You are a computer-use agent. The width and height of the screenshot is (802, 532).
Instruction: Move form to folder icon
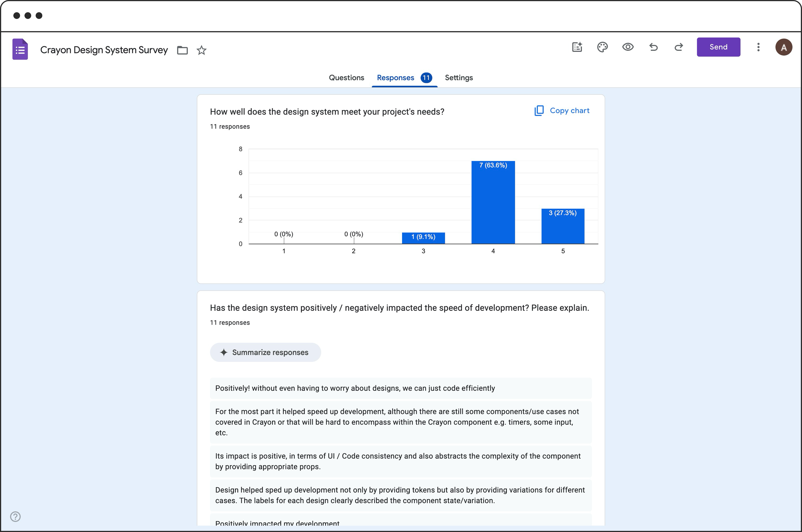[182, 50]
